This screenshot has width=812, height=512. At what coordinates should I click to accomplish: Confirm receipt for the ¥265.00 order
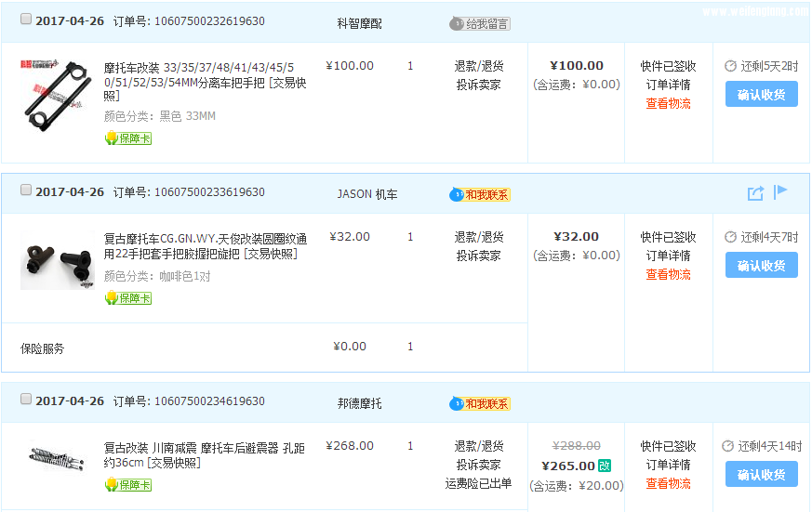761,474
